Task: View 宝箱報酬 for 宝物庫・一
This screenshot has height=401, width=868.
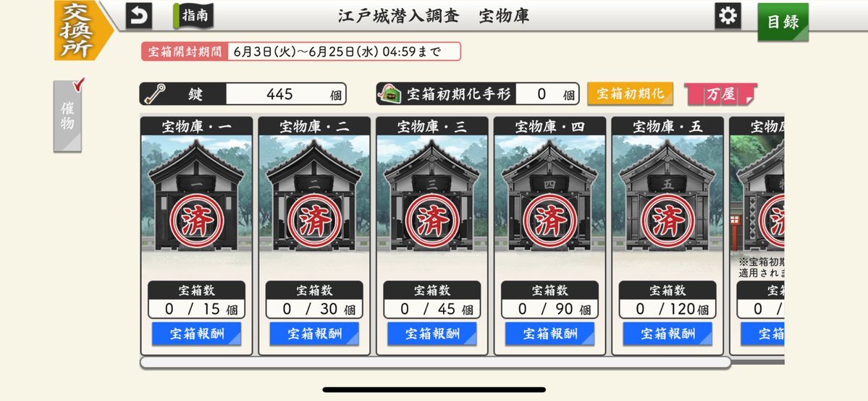Action: tap(196, 334)
